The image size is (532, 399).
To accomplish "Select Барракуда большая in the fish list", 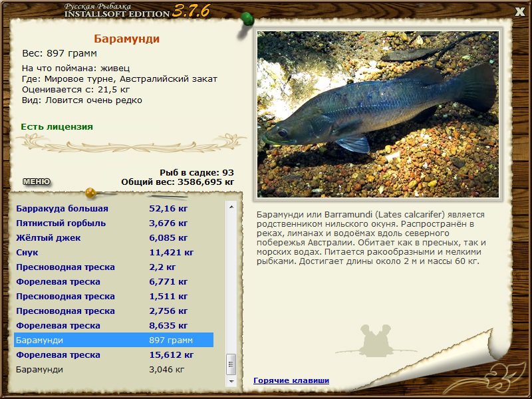I will (x=114, y=208).
